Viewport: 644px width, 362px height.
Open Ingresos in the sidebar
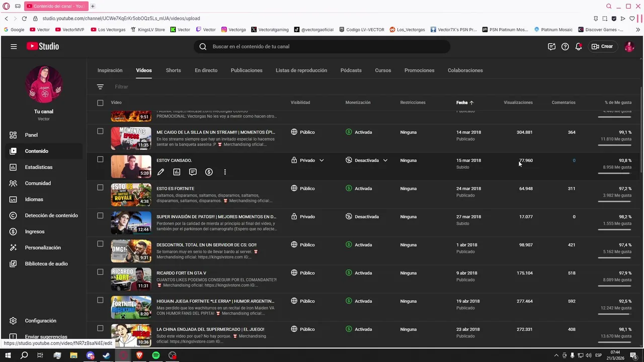[x=43, y=231]
